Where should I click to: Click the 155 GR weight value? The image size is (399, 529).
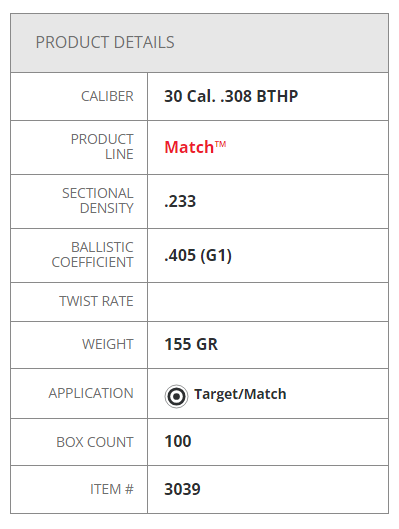tap(191, 344)
